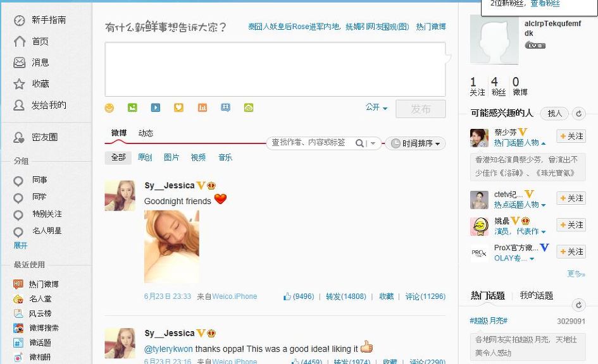Open the emoji picker in the composer
This screenshot has height=364, width=598.
pos(109,108)
